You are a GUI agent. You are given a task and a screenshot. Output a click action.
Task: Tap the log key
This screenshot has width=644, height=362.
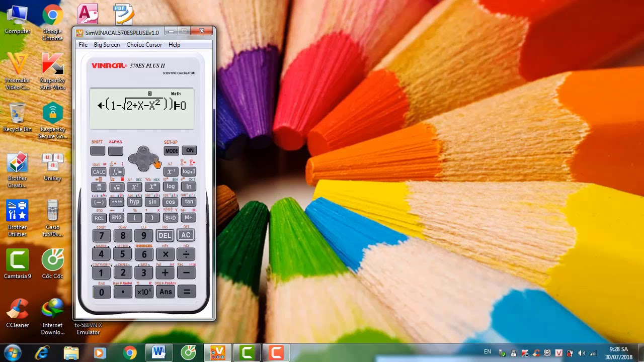pyautogui.click(x=171, y=187)
